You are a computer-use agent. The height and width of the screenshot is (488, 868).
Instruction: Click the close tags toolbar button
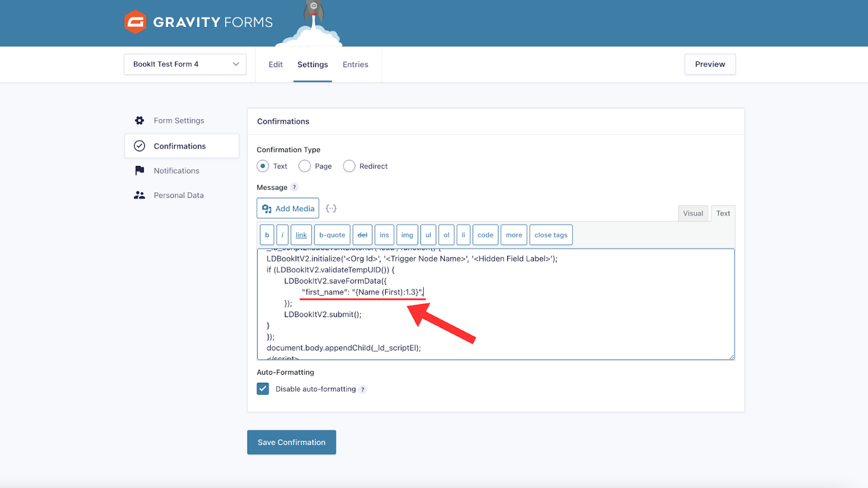[x=551, y=235]
